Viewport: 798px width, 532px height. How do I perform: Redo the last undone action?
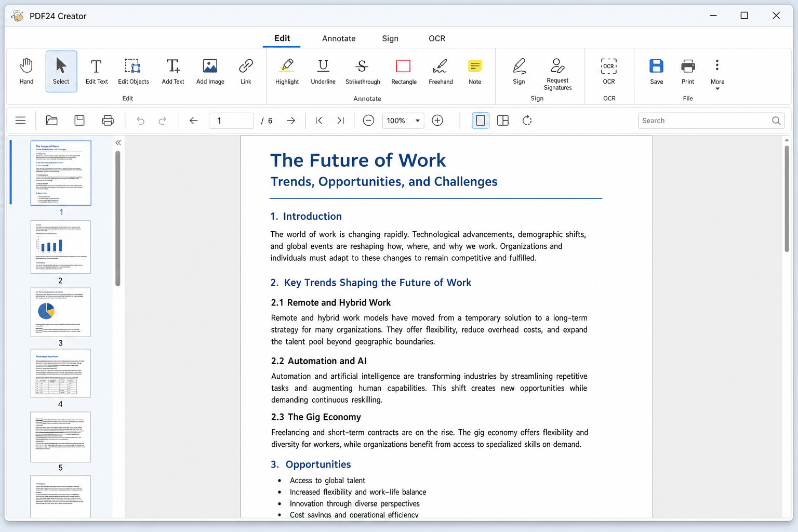163,121
